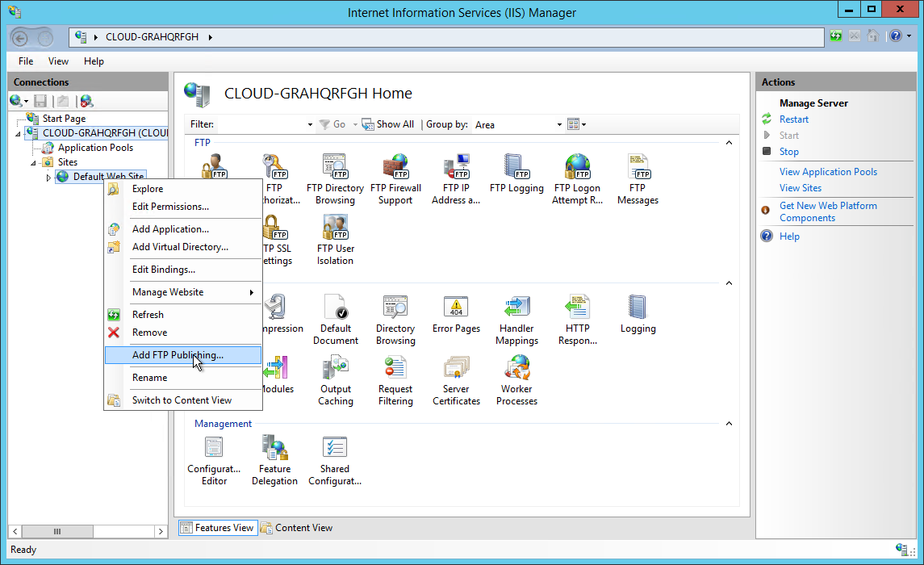Select Explore from context menu

tap(183, 189)
